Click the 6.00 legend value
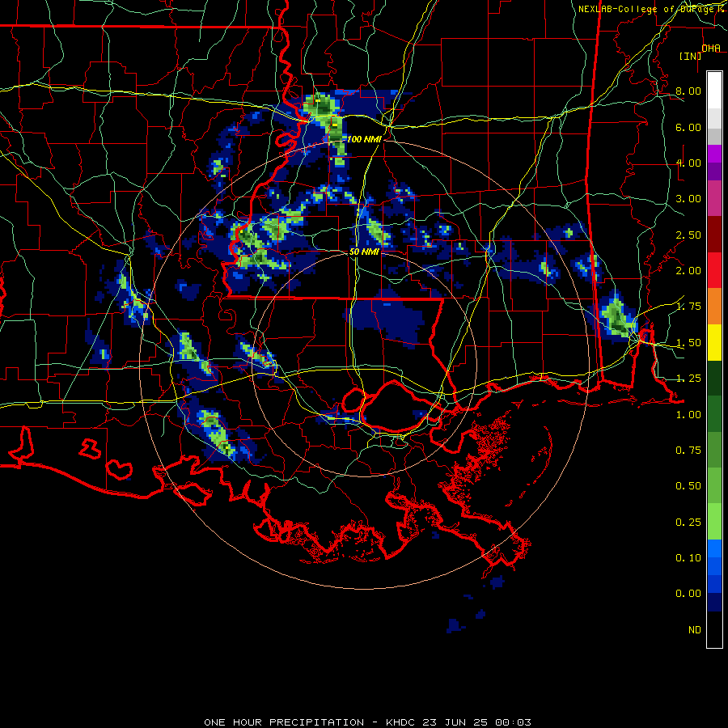Screen dimensions: 728x728 [x=688, y=127]
